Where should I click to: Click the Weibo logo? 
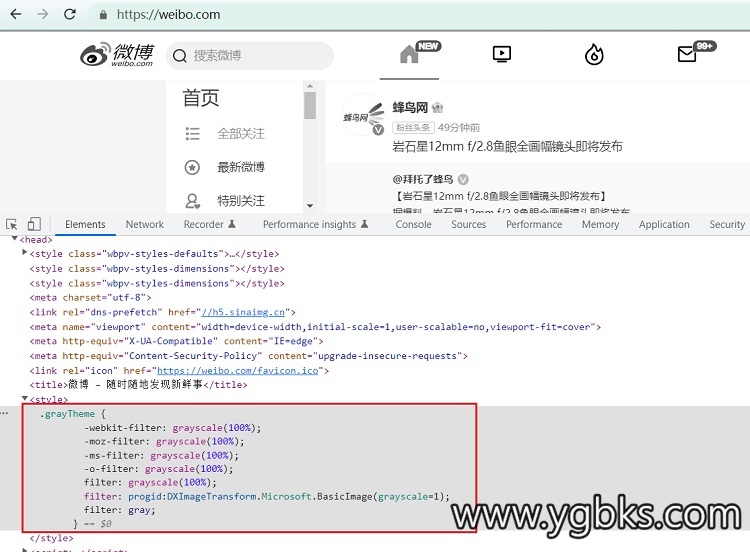117,55
